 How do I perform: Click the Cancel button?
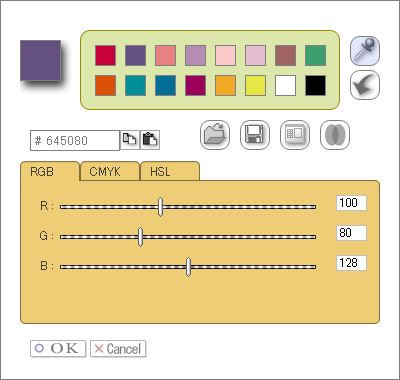point(118,349)
